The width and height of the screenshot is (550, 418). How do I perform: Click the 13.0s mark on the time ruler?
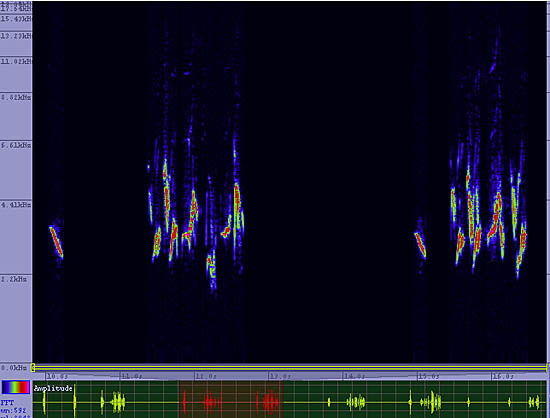pos(280,377)
